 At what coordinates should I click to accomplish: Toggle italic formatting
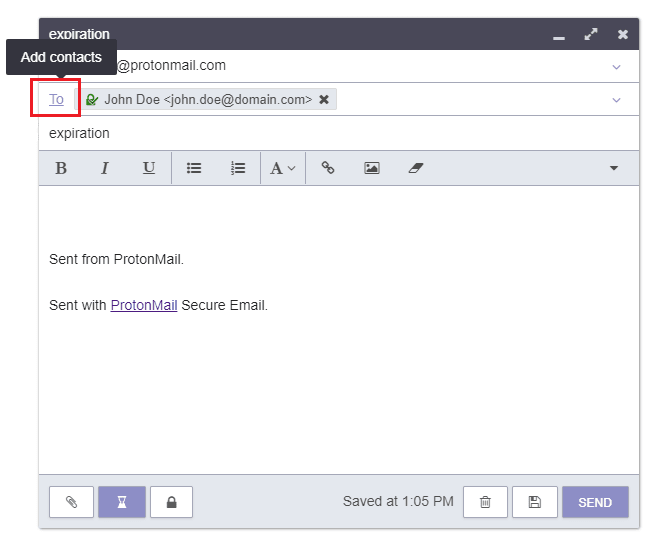coord(105,168)
